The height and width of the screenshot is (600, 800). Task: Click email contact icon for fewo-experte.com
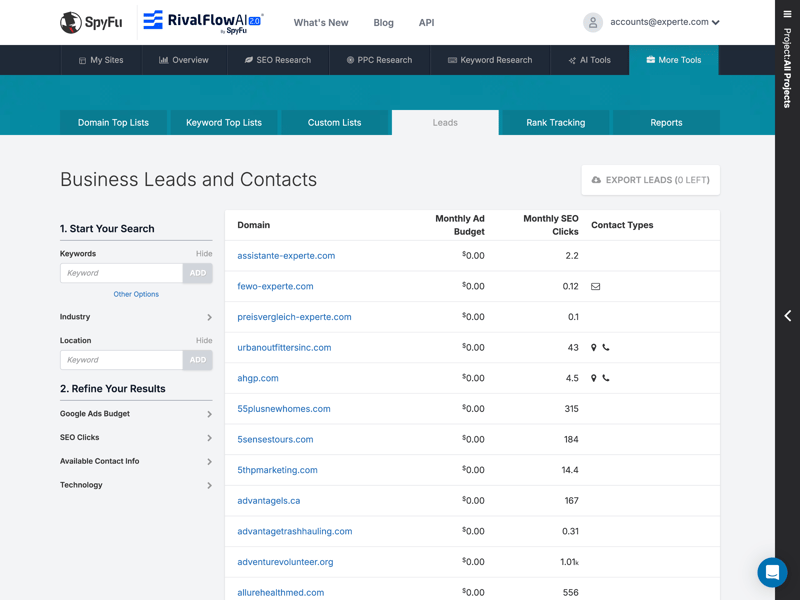[x=596, y=287]
